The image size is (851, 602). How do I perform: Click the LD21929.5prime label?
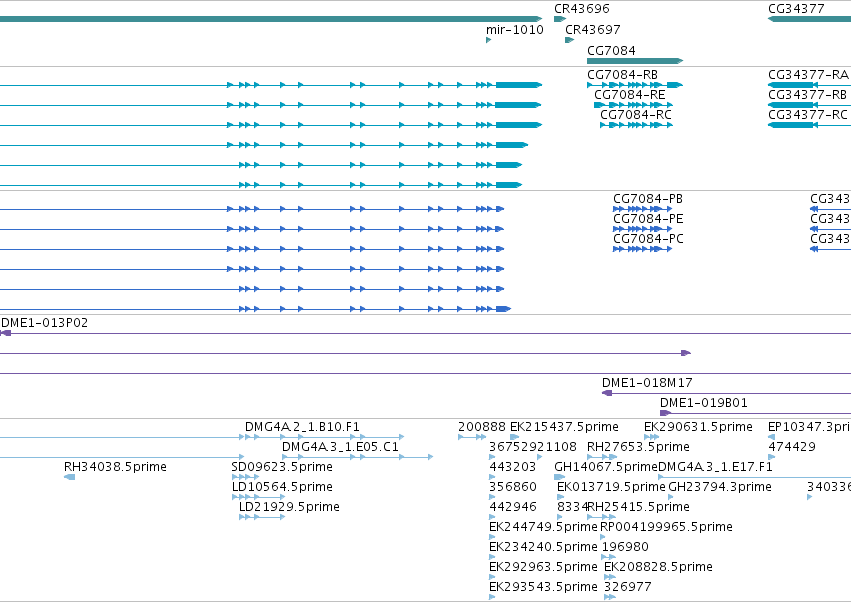(x=289, y=507)
